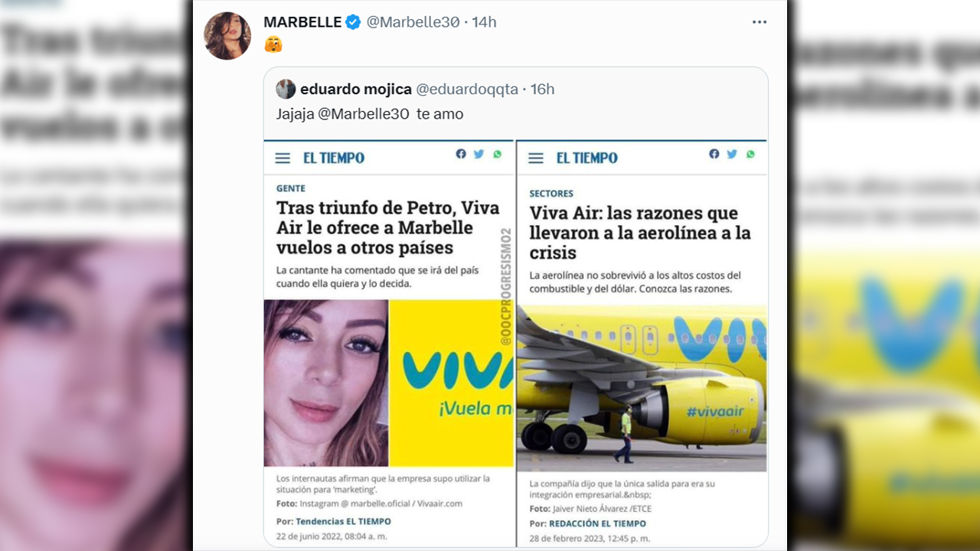This screenshot has height=551, width=980.
Task: Click the Twitter share icon in the left article
Action: pyautogui.click(x=479, y=154)
